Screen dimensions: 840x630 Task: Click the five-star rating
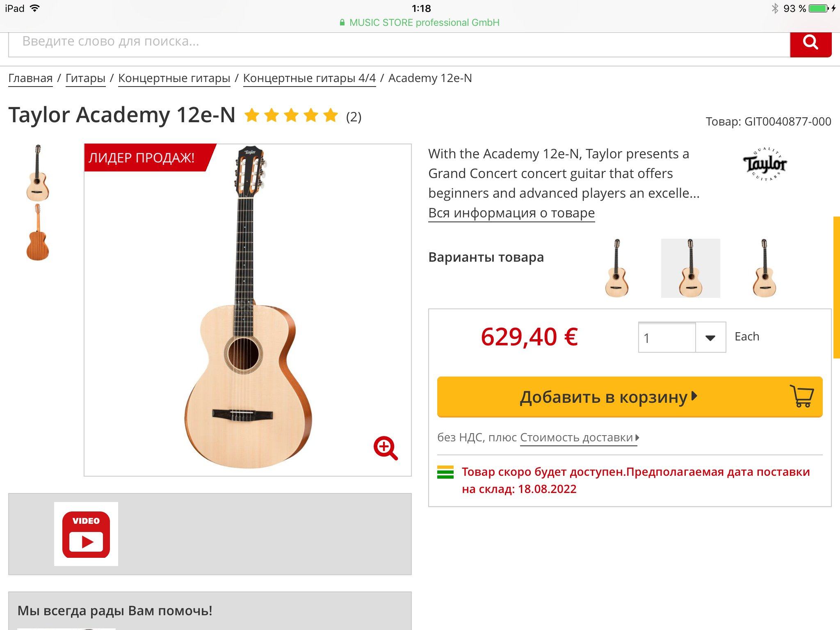coord(291,116)
